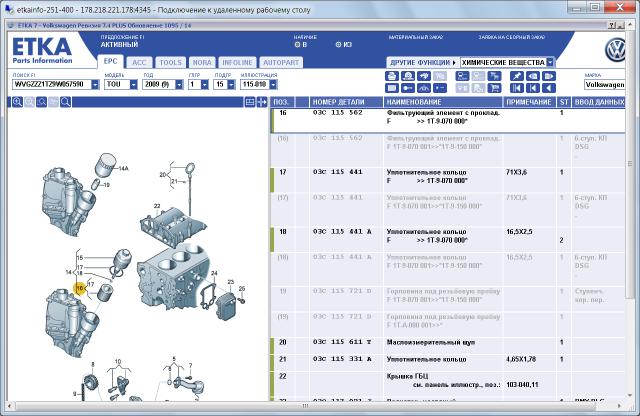
Task: Select the ИЗ availability radio button
Action: coord(338,44)
